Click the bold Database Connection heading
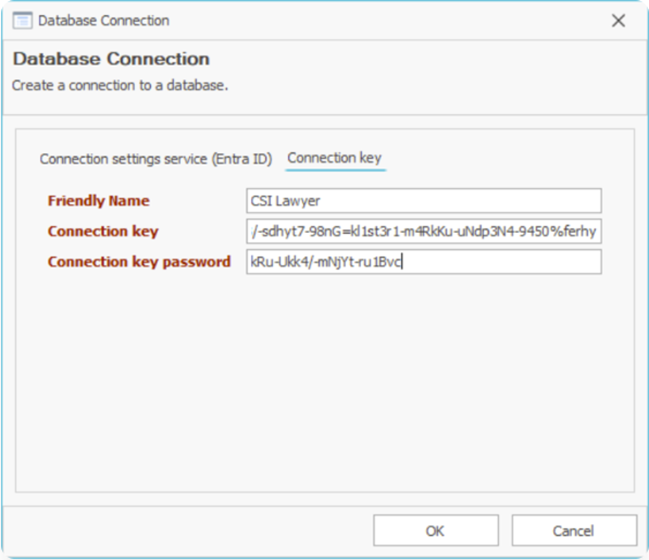 [x=111, y=59]
